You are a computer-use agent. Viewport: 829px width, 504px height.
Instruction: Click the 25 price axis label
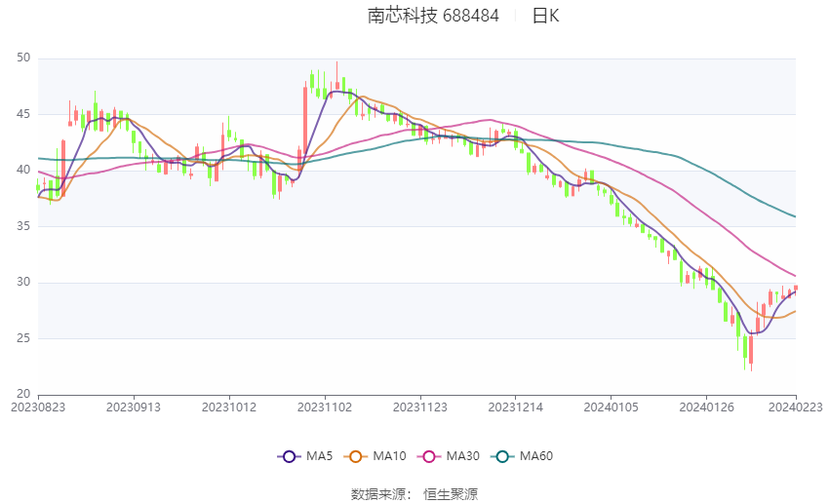23,338
